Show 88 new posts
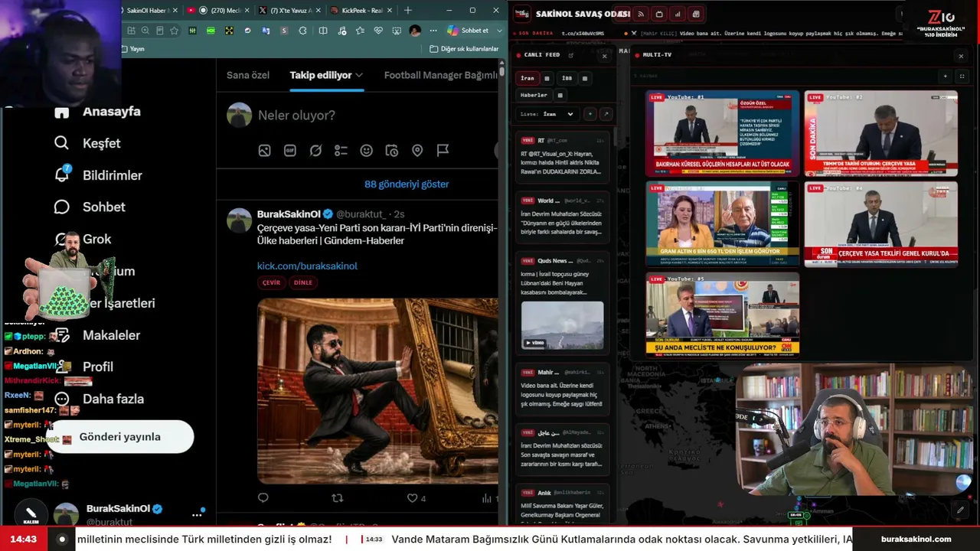This screenshot has width=980, height=551. click(407, 184)
